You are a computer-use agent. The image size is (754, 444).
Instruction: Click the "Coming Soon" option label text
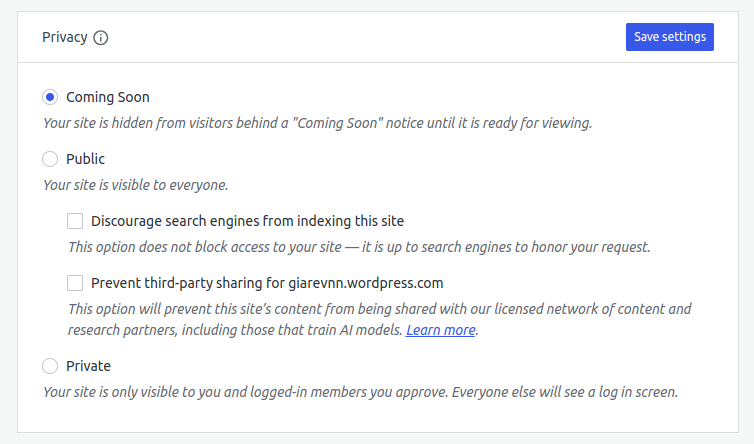tap(107, 97)
